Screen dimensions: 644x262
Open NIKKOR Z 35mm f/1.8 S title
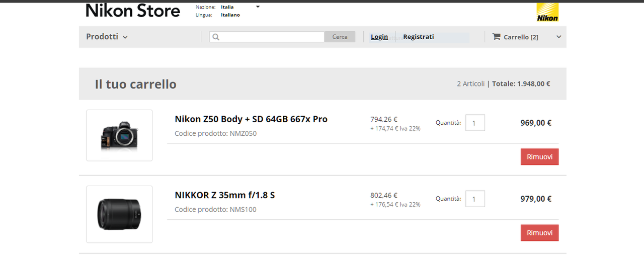[225, 195]
